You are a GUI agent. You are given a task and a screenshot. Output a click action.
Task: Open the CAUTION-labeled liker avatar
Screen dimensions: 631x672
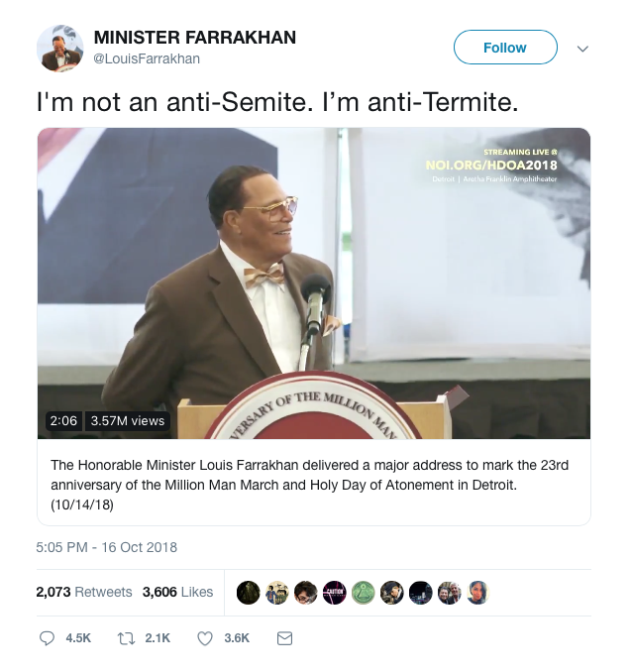335,593
